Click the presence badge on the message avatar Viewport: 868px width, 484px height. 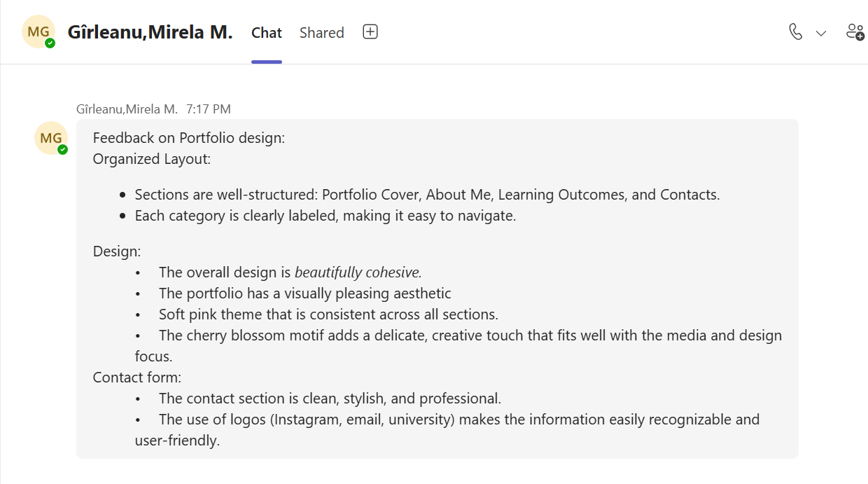pyautogui.click(x=63, y=149)
